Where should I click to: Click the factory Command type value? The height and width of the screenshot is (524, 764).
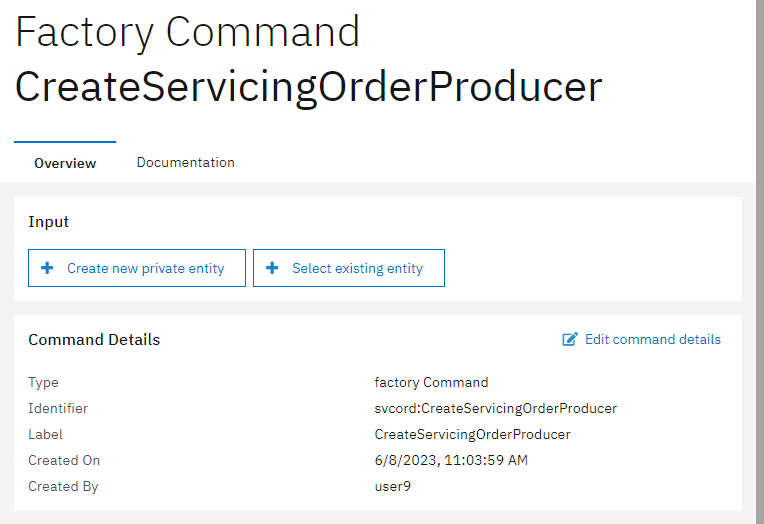coord(431,383)
